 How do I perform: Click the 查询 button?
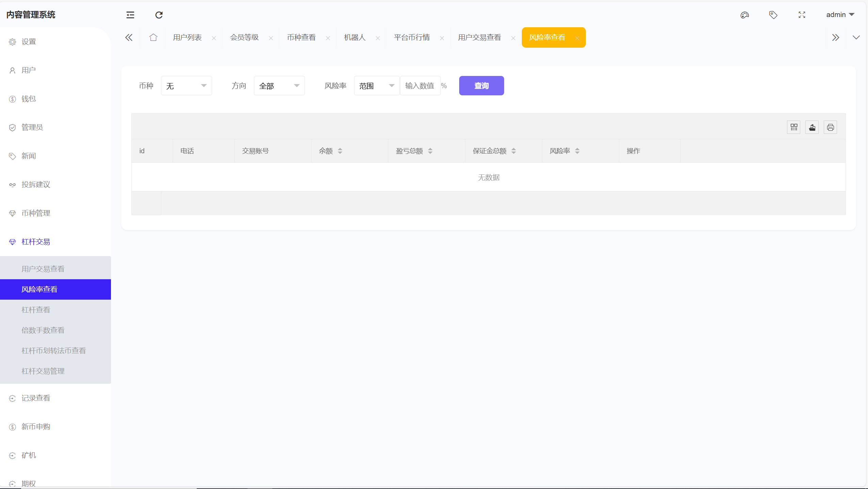click(481, 86)
